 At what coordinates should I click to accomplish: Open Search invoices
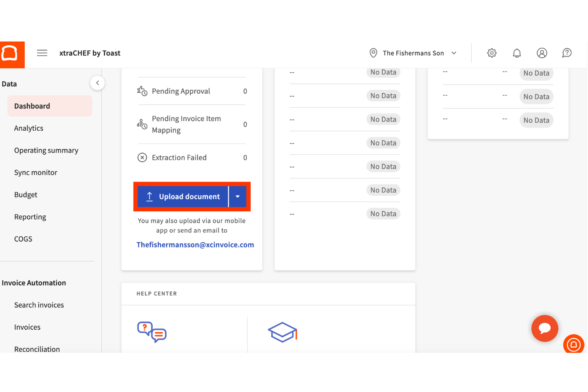39,305
